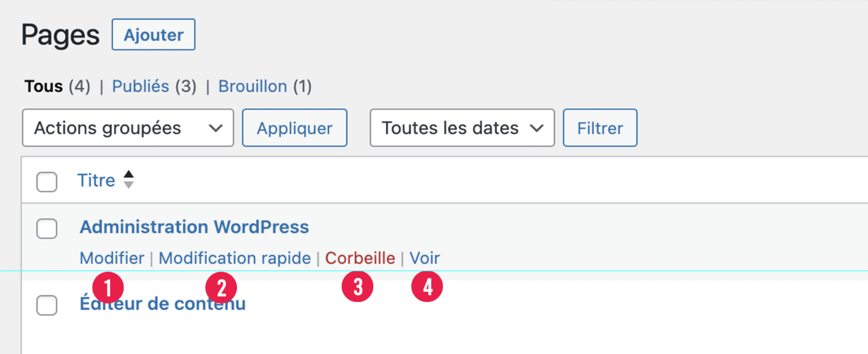Screen dimensions: 868x354
Task: Move Administration WordPress to Corbeille
Action: point(360,258)
